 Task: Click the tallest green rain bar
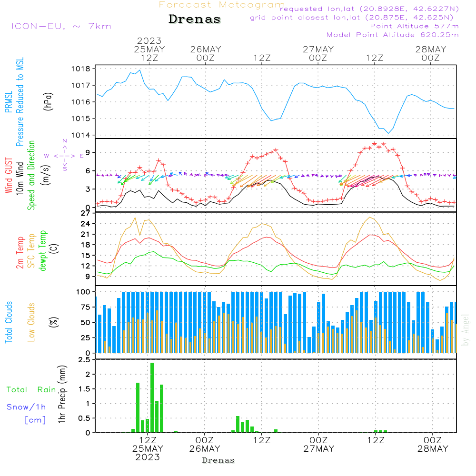(x=152, y=397)
